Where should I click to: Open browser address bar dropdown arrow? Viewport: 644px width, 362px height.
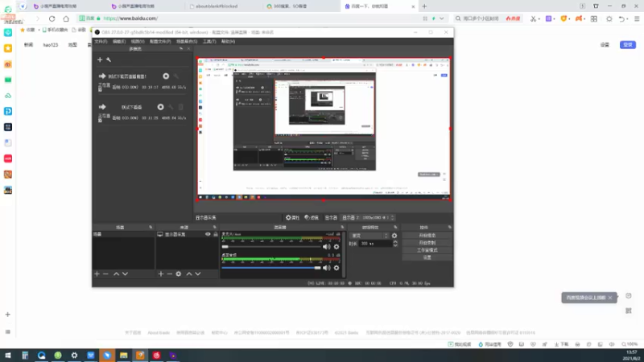pyautogui.click(x=441, y=19)
